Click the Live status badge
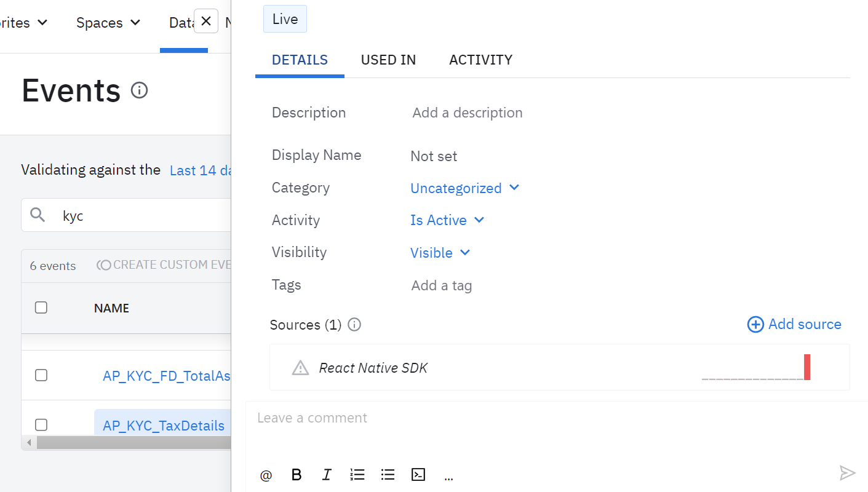Image resolution: width=868 pixels, height=492 pixels. click(285, 19)
